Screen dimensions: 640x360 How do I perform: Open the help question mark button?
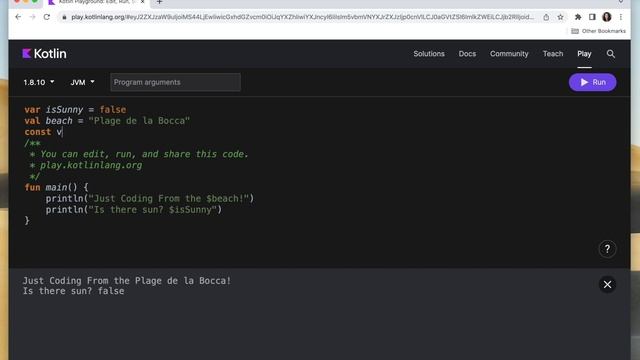click(607, 249)
